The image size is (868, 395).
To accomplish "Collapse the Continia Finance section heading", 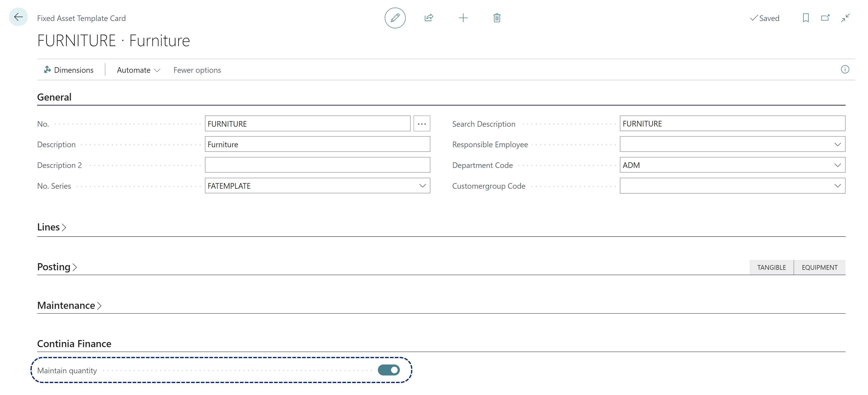I will (74, 344).
